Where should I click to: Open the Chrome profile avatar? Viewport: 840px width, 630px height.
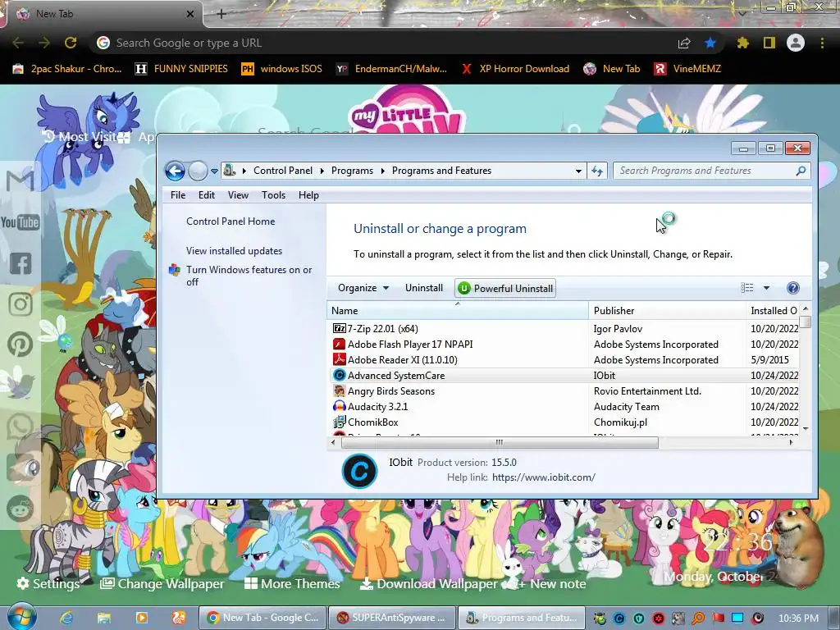coord(796,43)
